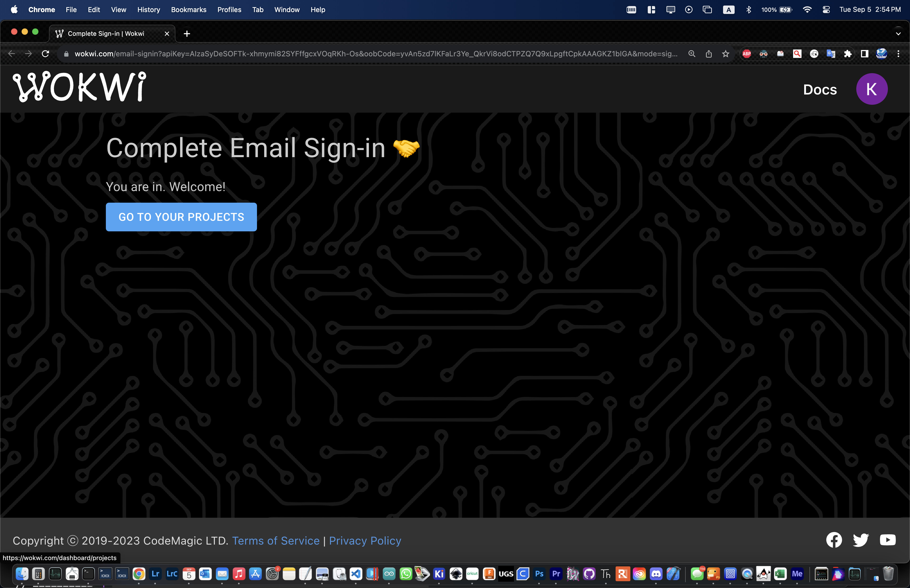Open the input source A menu

click(x=729, y=9)
